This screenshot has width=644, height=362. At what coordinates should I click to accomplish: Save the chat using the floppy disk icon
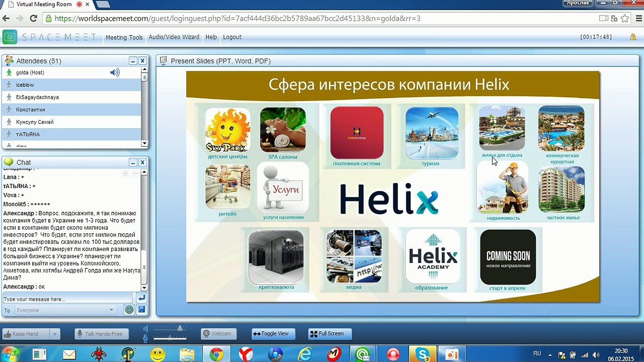coord(141,310)
